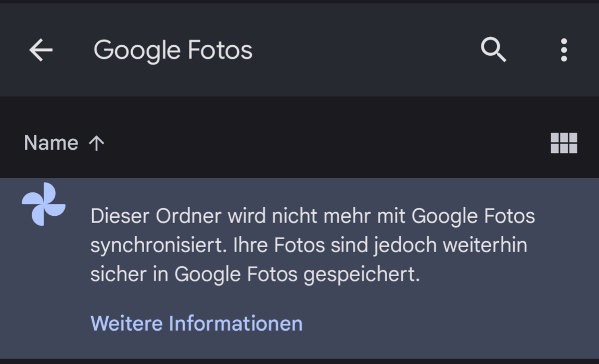Tap the 'Dieser Ordner wird nicht mehr' notice
Screen dimensions: 599x364
pyautogui.click(x=312, y=216)
